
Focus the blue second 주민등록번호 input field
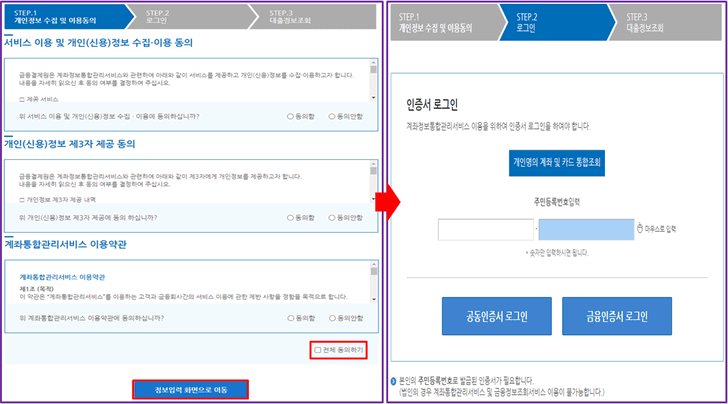[x=586, y=229]
